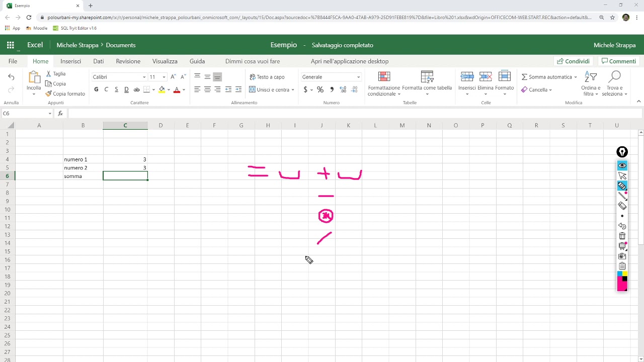Increase decimal places
The image size is (644, 362).
point(343,89)
